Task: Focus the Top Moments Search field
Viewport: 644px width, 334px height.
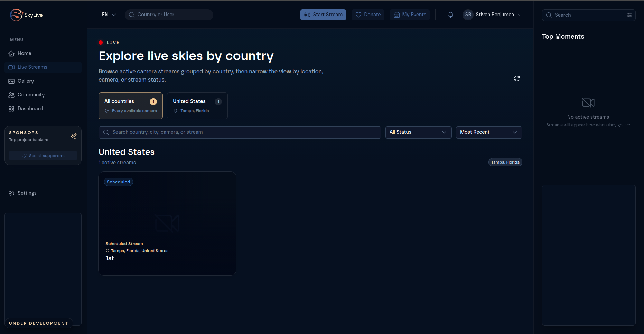Action: pyautogui.click(x=589, y=15)
